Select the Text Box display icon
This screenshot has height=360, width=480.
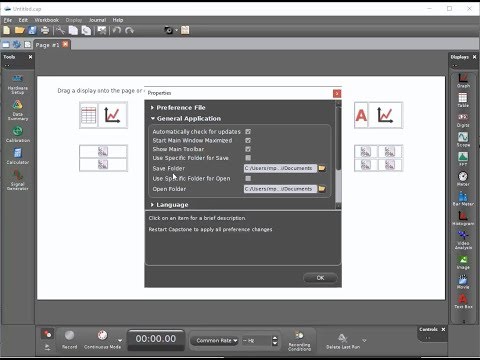(463, 301)
